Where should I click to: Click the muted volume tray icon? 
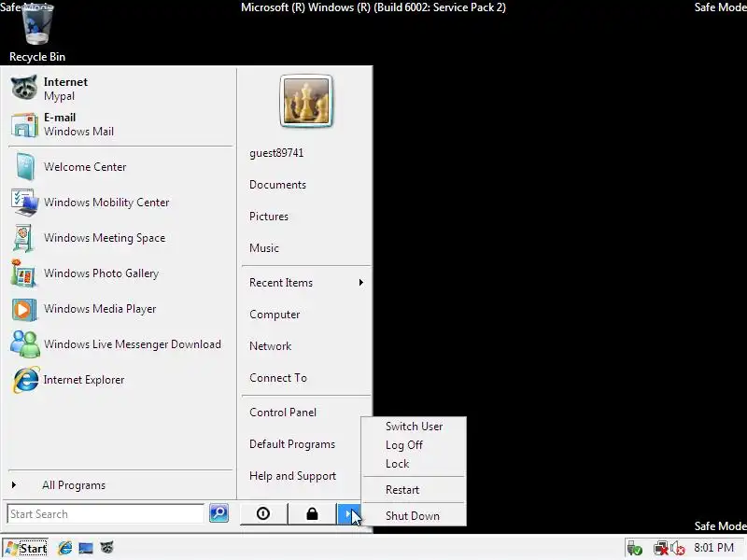pos(678,548)
